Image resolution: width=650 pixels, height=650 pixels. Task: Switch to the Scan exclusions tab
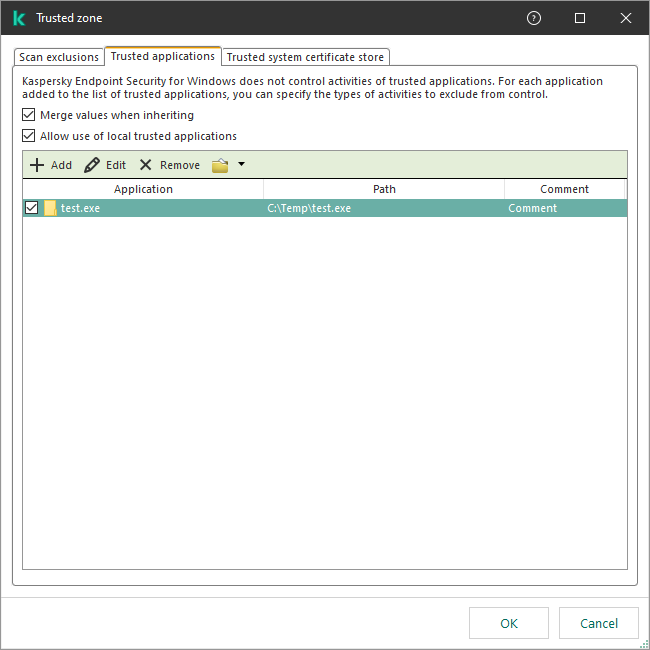58,57
